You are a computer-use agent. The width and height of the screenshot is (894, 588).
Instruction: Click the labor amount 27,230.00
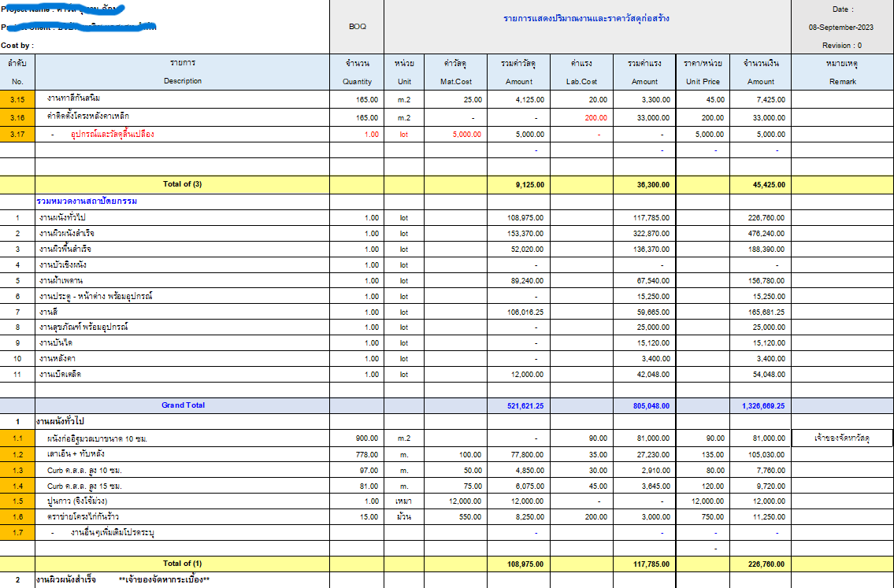(654, 455)
